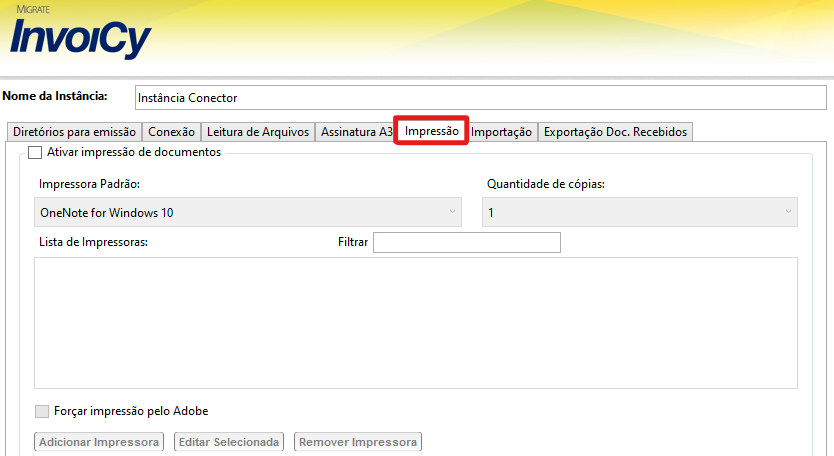
Task: Switch to the Diretórios para emissão tab
Action: pos(73,132)
